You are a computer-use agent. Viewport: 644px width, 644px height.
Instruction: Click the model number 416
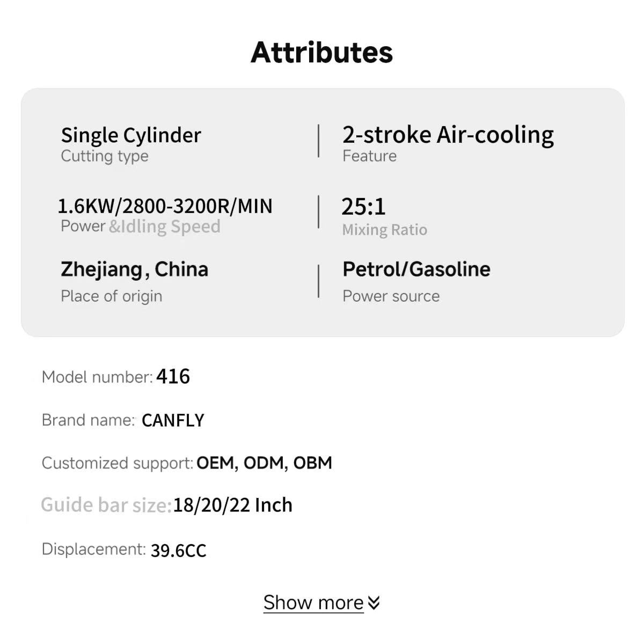click(x=173, y=377)
